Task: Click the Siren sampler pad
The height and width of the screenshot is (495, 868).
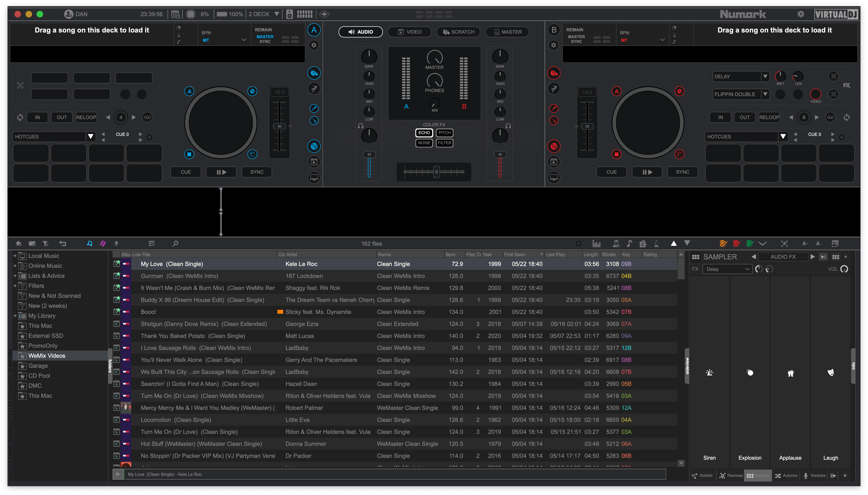Action: click(x=709, y=373)
